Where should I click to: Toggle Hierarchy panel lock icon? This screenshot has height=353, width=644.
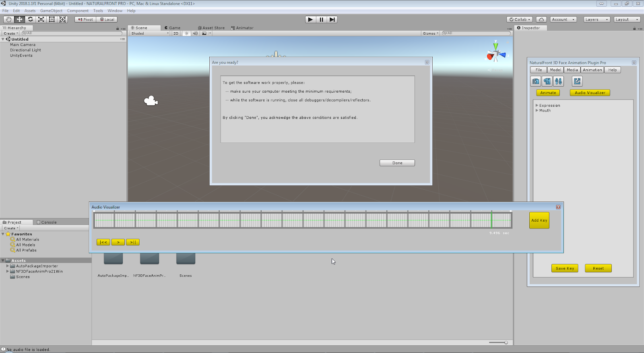tap(118, 28)
